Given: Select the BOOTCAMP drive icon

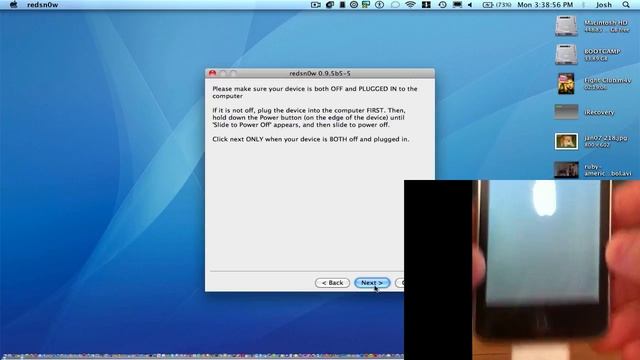Looking at the screenshot, I should coord(566,54).
